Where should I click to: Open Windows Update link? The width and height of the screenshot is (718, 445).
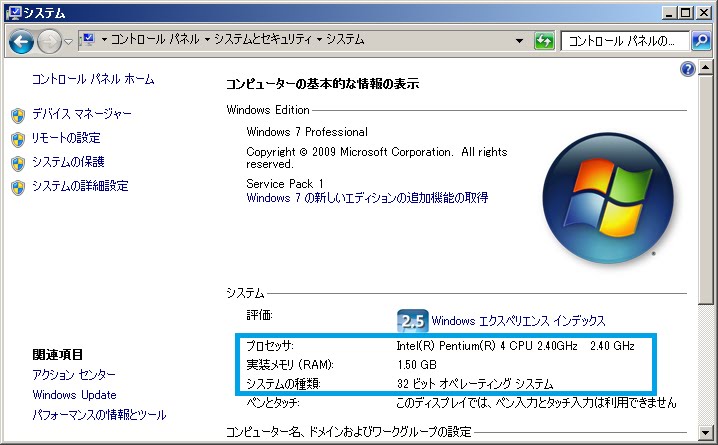(74, 395)
